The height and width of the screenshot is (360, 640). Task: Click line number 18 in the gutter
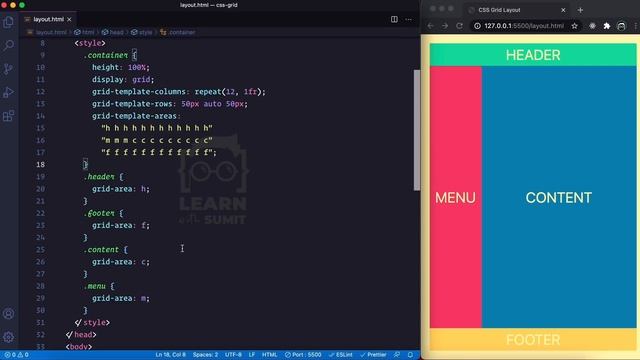(40, 164)
